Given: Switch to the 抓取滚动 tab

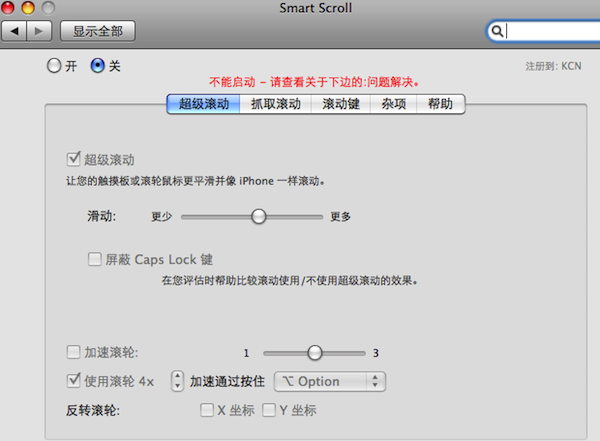Looking at the screenshot, I should point(276,104).
